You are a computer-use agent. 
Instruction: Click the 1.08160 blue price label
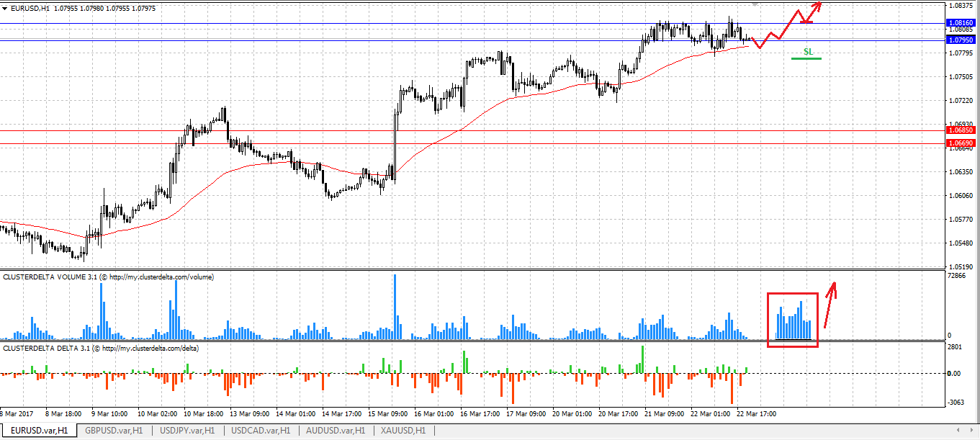click(962, 23)
